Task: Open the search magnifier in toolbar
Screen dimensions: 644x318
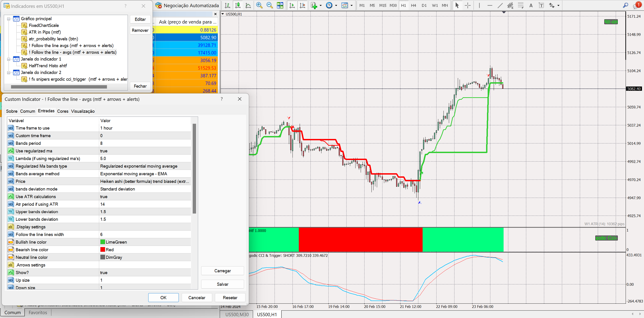Action: 625,5
